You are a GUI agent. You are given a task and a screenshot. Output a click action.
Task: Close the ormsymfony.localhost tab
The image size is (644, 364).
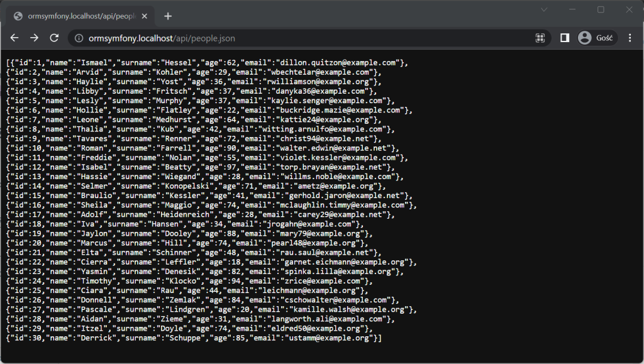(x=145, y=16)
